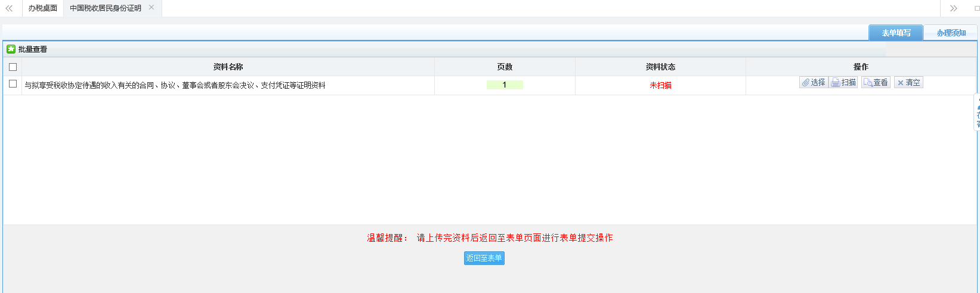Click the red 未扫描 status text
Viewport: 980px width, 293px height.
pyautogui.click(x=660, y=85)
